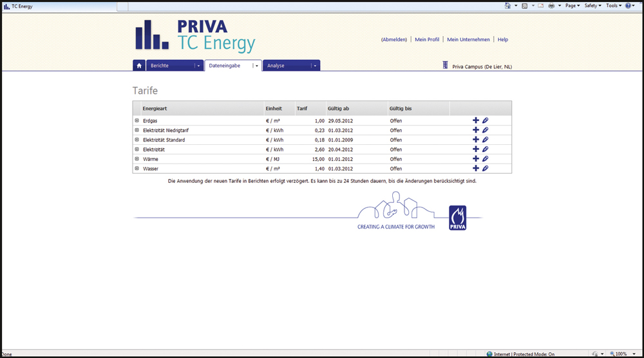644x358 pixels.
Task: Click the Print toolbar icon
Action: click(x=551, y=6)
